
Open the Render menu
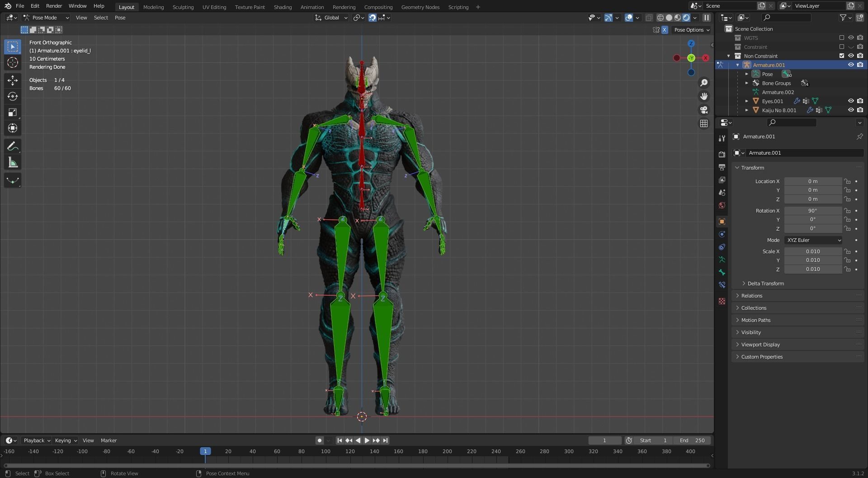(x=54, y=6)
